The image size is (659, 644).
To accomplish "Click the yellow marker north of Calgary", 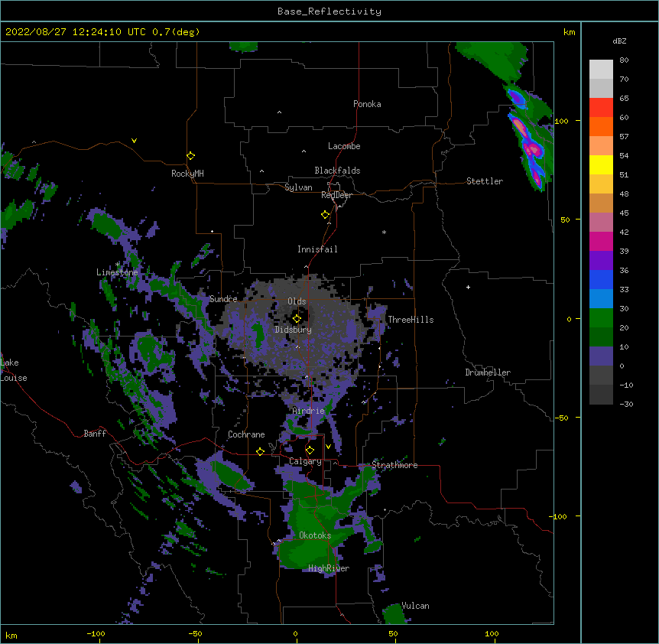I will 310,450.
